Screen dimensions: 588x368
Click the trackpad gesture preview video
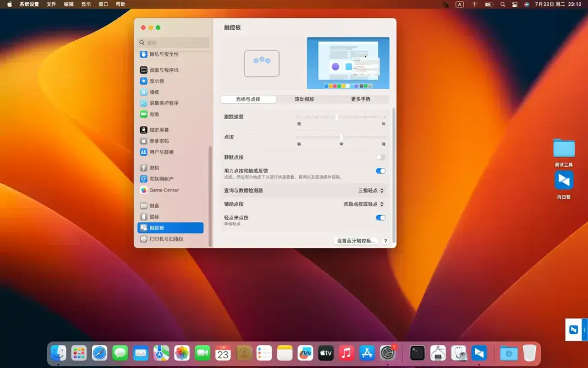click(x=348, y=63)
